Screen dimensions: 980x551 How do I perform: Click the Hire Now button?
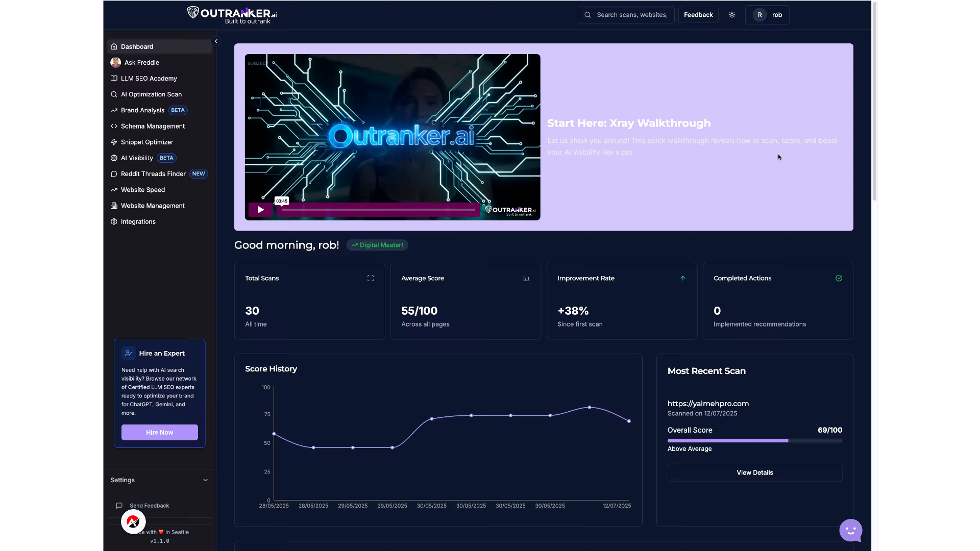click(159, 433)
